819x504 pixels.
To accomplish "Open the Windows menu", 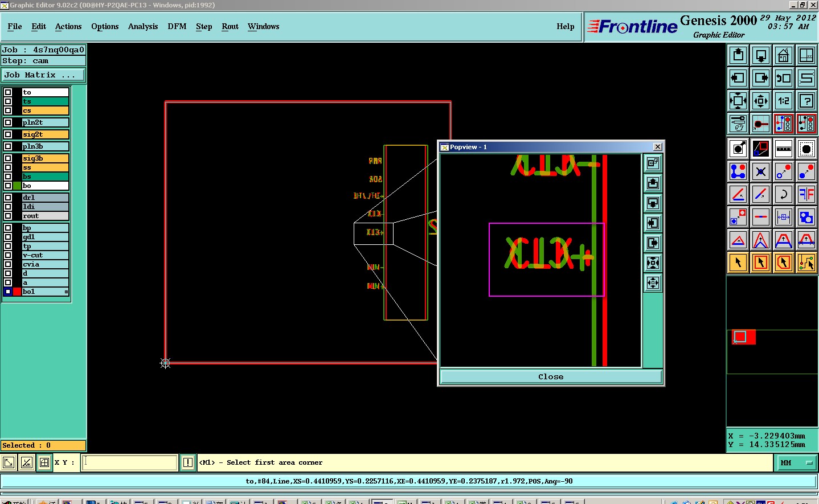I will tap(263, 26).
